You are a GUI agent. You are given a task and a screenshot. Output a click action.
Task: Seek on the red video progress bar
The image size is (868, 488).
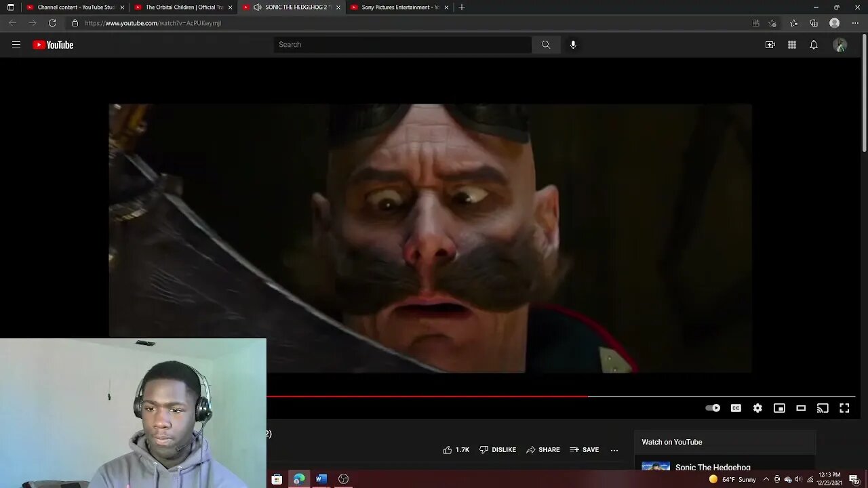[x=561, y=396]
